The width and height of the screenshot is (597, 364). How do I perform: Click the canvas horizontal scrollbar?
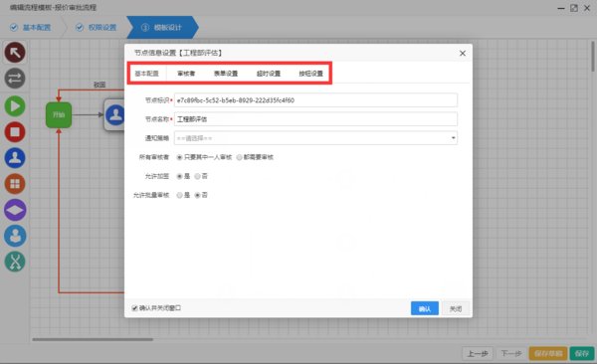[93, 339]
